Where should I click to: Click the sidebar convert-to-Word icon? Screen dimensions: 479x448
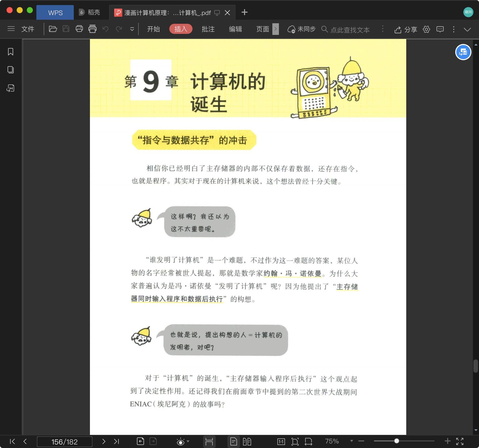(x=11, y=88)
